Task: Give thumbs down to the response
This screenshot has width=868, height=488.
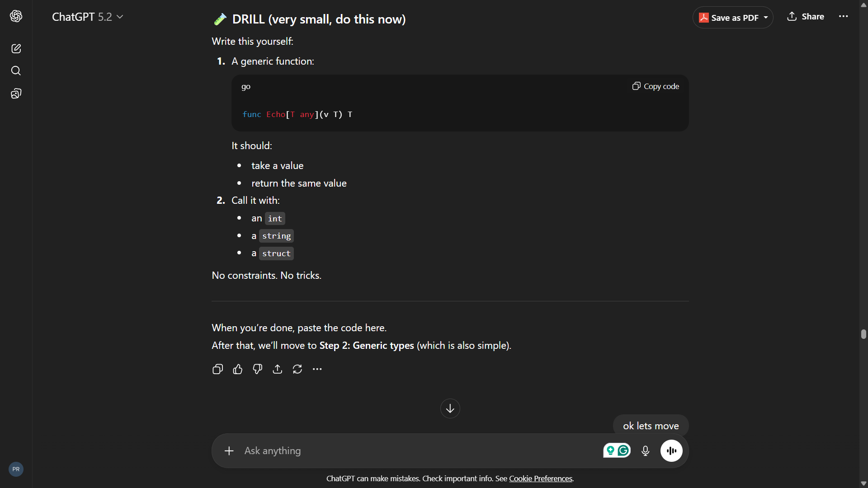Action: click(x=257, y=369)
